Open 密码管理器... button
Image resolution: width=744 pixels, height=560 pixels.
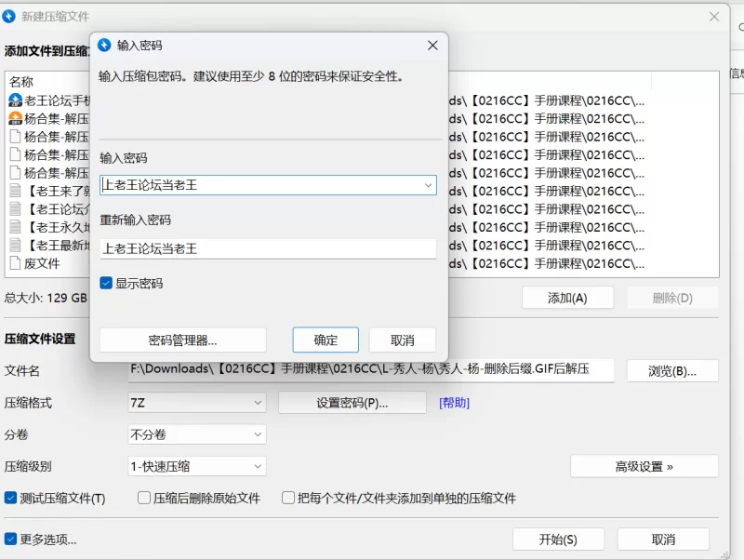coord(182,340)
